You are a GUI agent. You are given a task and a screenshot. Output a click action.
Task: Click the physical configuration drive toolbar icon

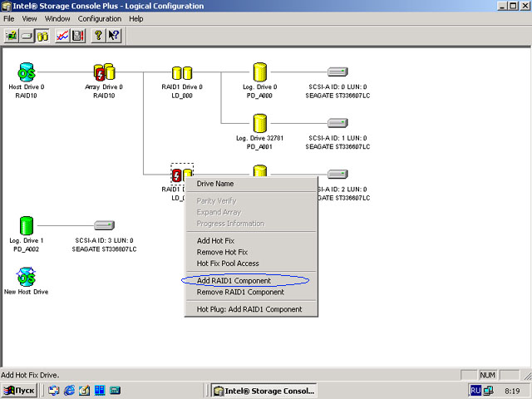(27, 36)
